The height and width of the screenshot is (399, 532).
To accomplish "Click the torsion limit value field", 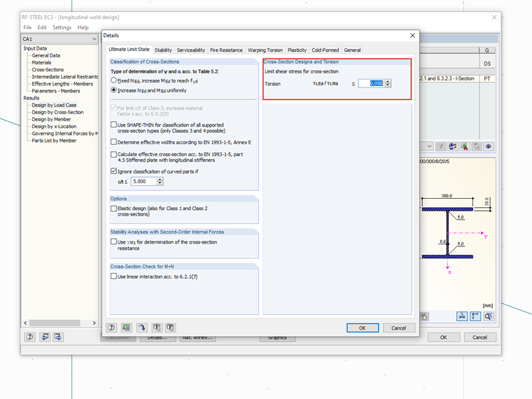I will [x=372, y=83].
